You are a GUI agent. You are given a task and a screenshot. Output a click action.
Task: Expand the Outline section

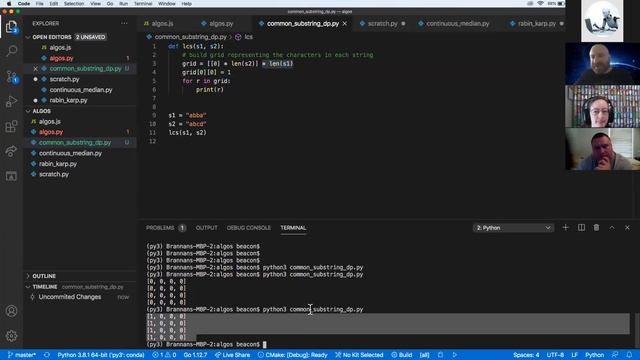(x=80, y=276)
